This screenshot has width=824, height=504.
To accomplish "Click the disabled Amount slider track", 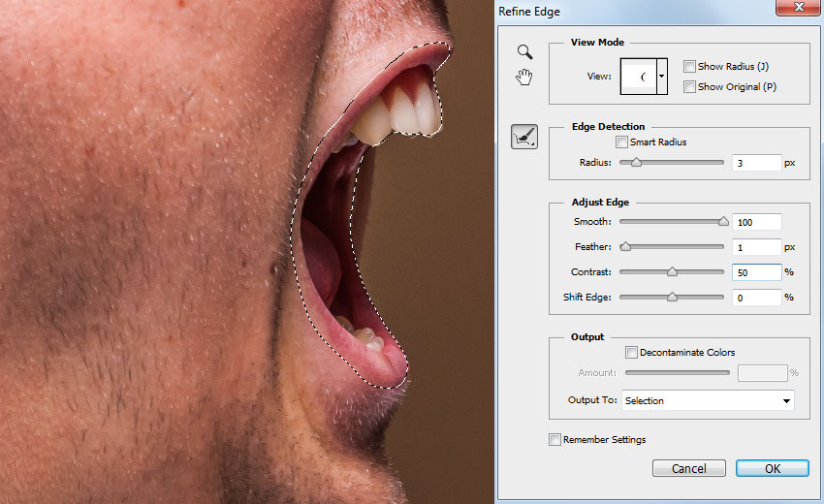I will [x=678, y=372].
